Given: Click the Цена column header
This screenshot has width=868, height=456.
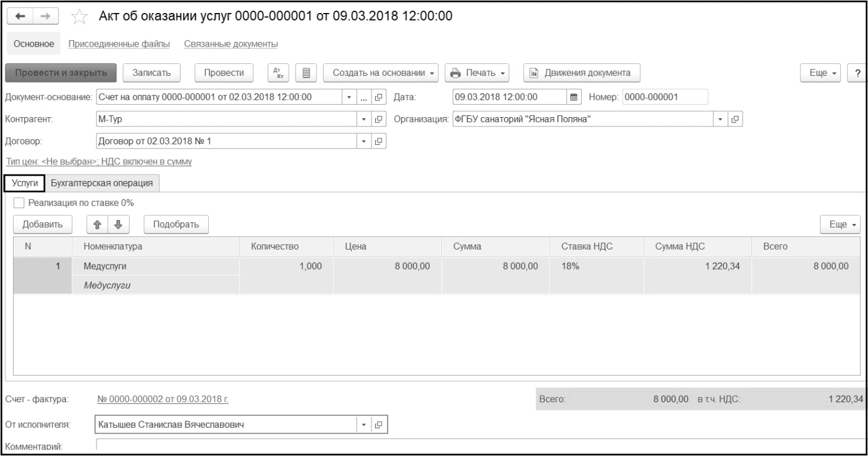Looking at the screenshot, I should tap(388, 246).
